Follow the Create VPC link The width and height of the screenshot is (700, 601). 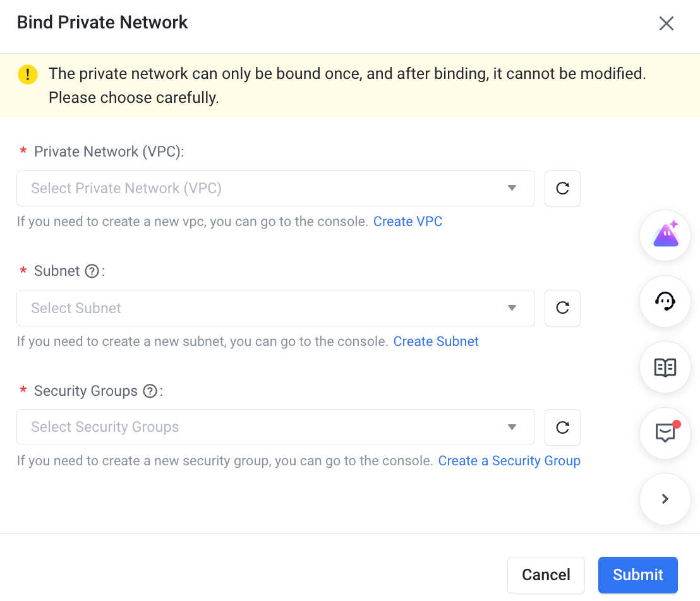[x=407, y=222]
